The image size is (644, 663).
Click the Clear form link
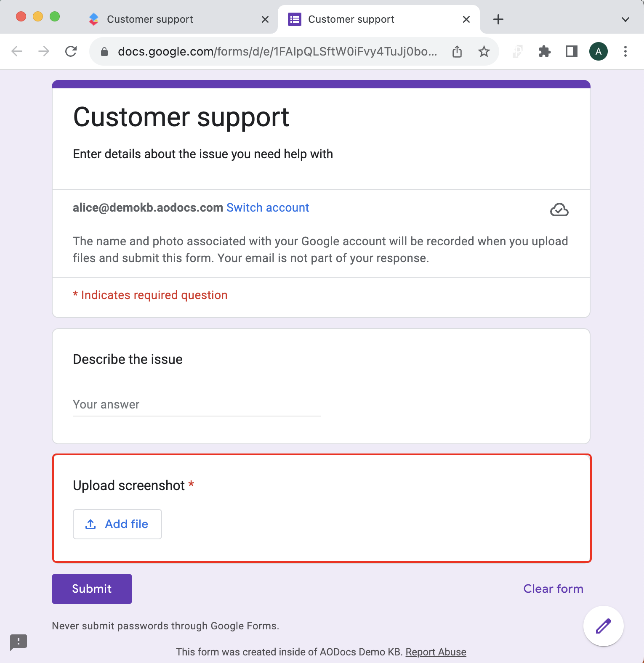pyautogui.click(x=553, y=589)
